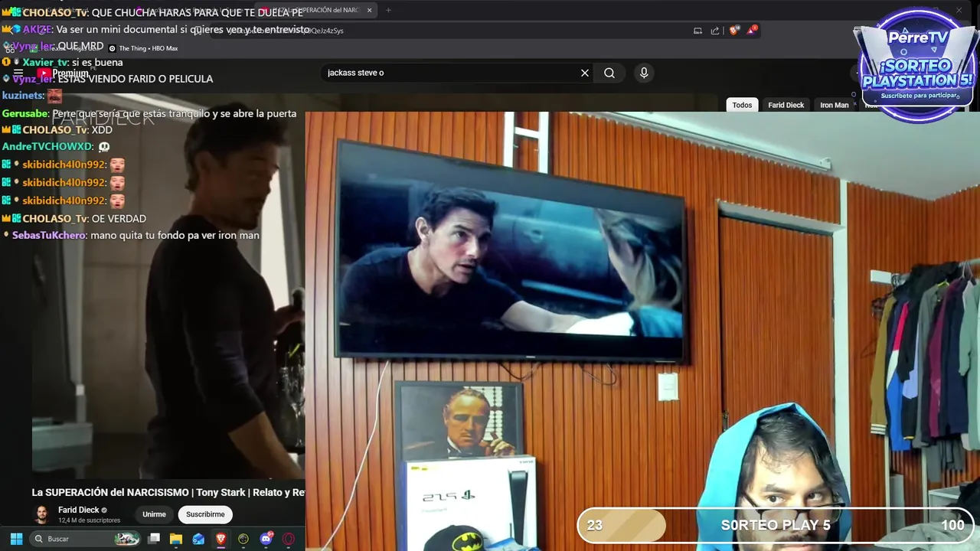Click the SebasTuKchero chat message
This screenshot has height=551, width=980.
click(x=131, y=236)
